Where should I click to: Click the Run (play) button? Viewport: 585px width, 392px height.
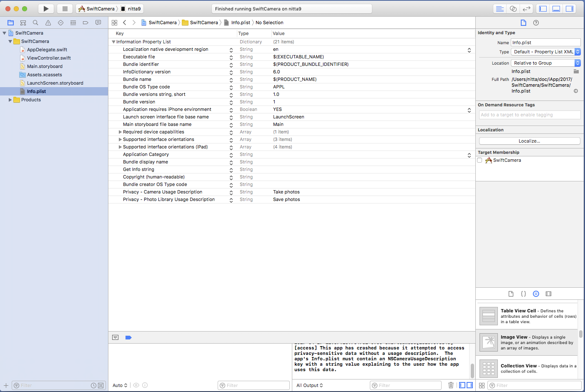coord(46,9)
